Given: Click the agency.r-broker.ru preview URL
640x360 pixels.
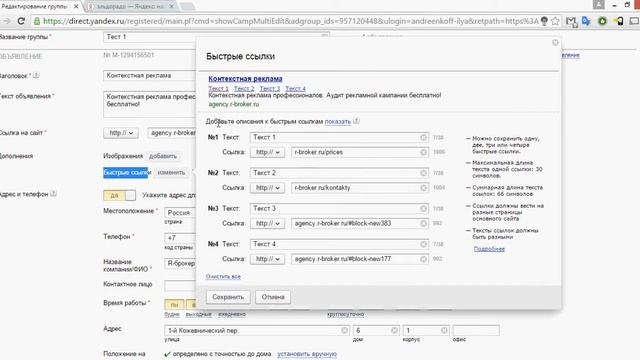Looking at the screenshot, I should click(233, 104).
